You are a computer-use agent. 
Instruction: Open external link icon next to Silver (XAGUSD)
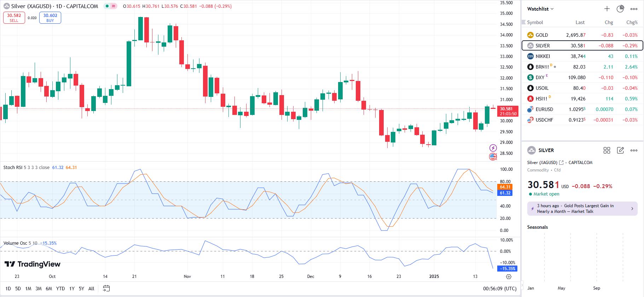561,163
